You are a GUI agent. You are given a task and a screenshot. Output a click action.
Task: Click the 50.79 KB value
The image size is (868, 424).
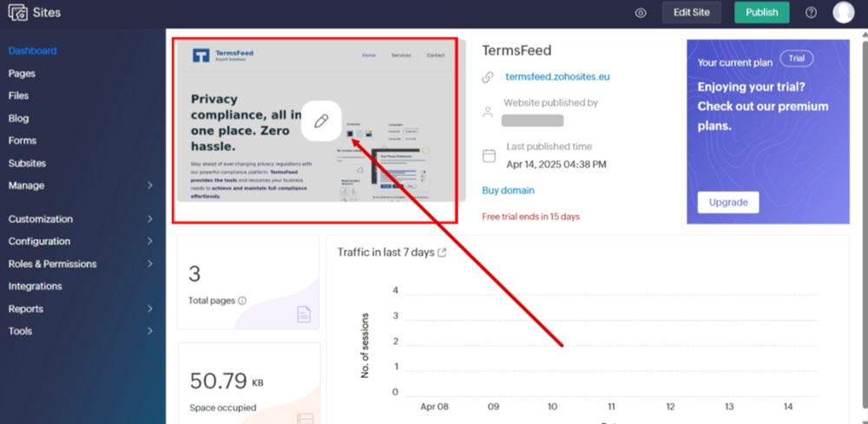tap(227, 382)
